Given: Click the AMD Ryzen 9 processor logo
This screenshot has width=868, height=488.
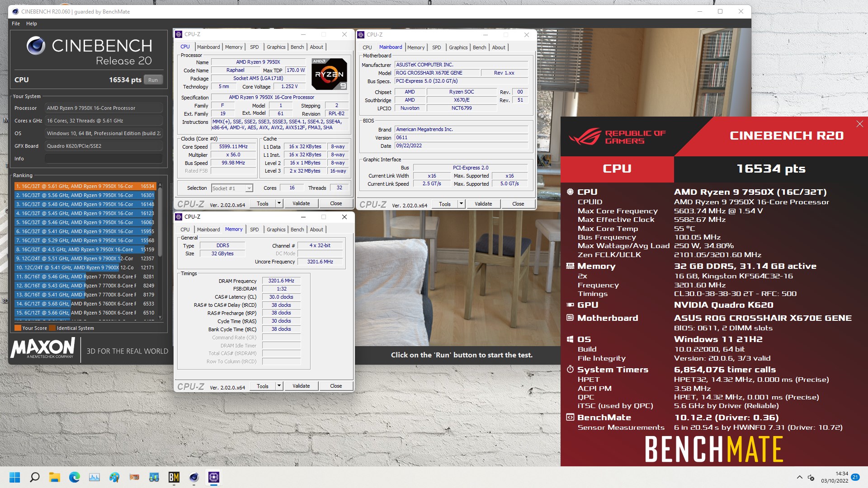Looking at the screenshot, I should point(330,74).
